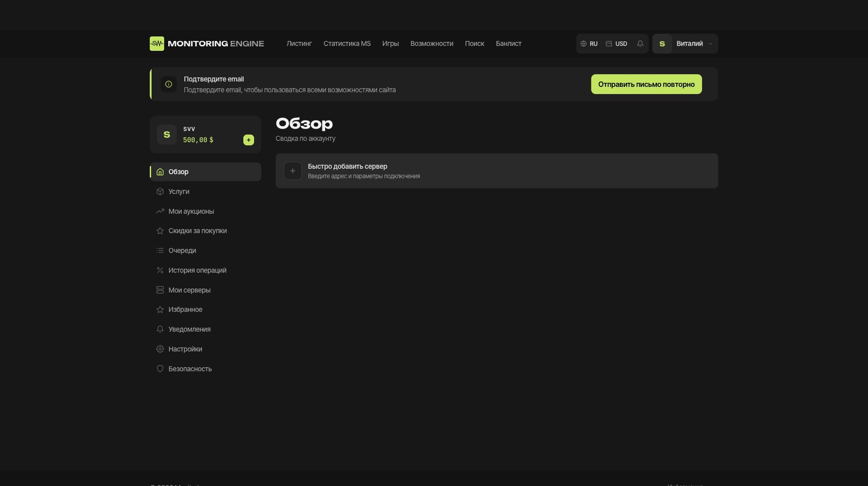Click the server icon next to Мои серверы
This screenshot has height=486, width=868.
click(160, 290)
